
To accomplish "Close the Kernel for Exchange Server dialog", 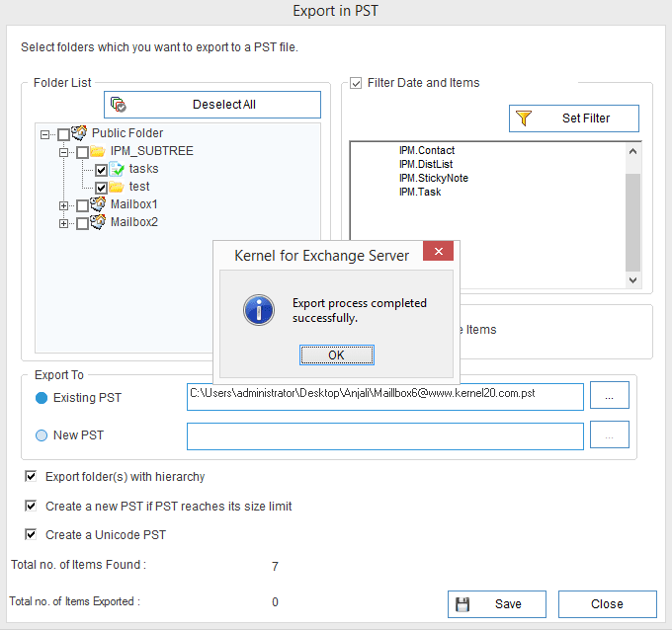I will coord(438,252).
